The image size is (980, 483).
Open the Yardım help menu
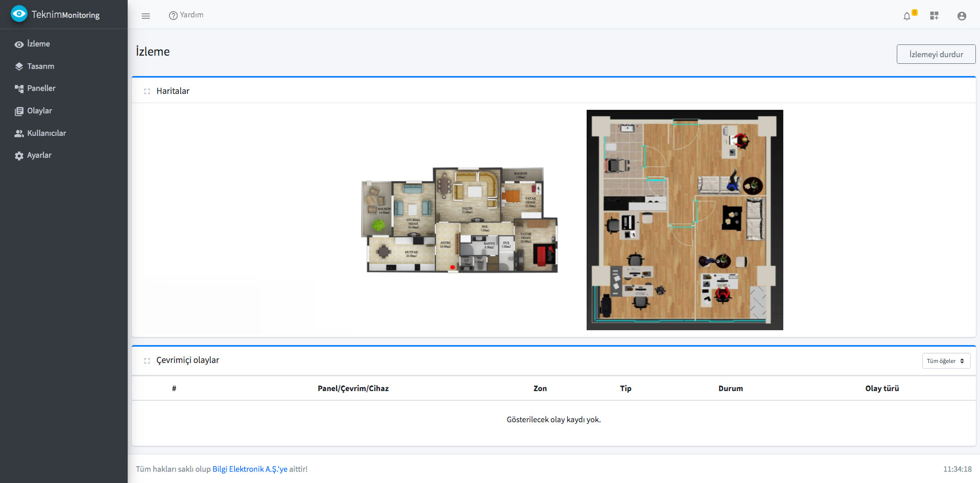(186, 15)
